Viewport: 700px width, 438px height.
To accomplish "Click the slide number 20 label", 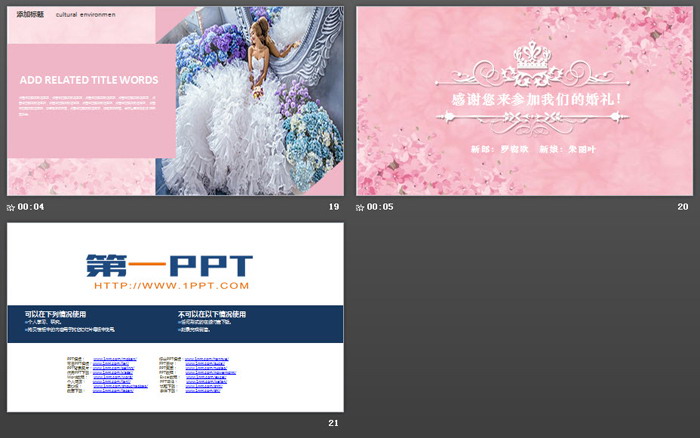I will [683, 207].
